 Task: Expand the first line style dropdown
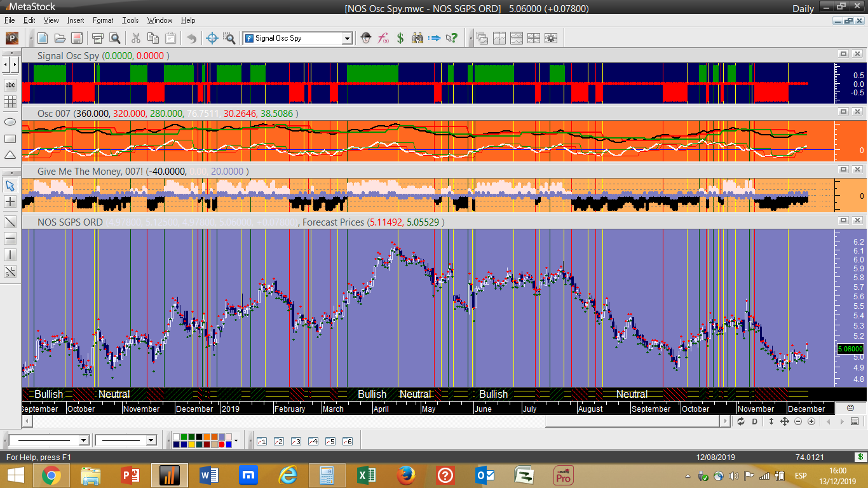(83, 440)
